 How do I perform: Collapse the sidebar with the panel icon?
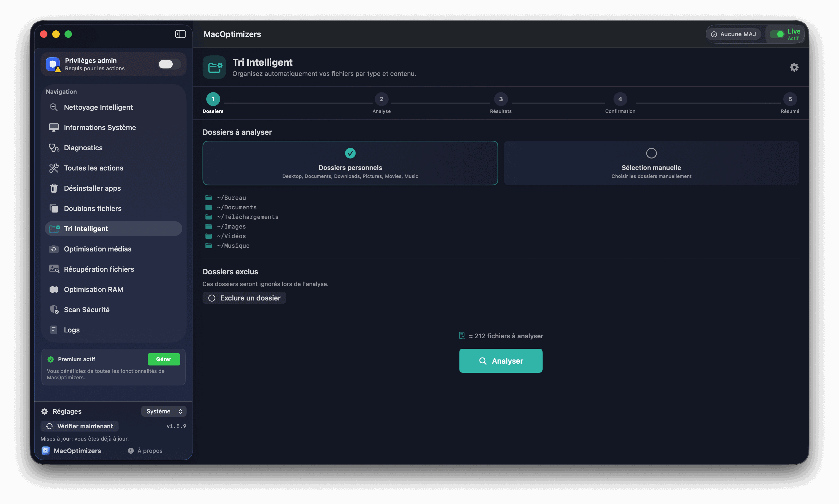click(x=180, y=34)
